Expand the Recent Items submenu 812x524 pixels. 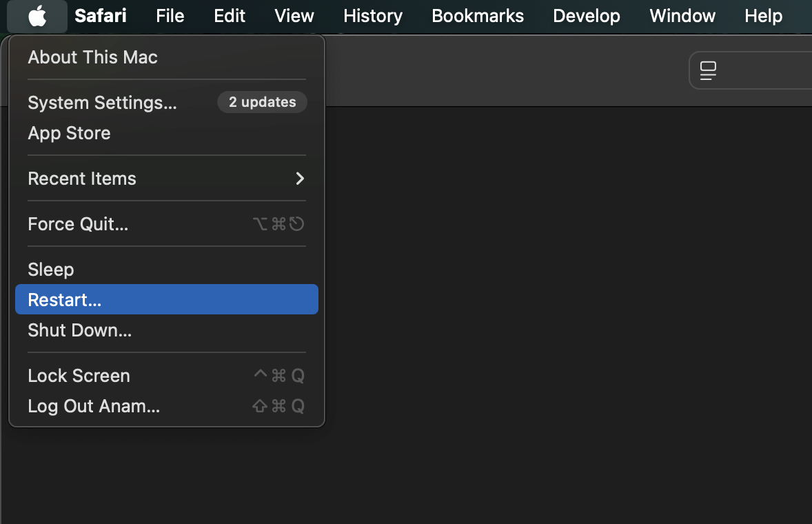pos(82,178)
